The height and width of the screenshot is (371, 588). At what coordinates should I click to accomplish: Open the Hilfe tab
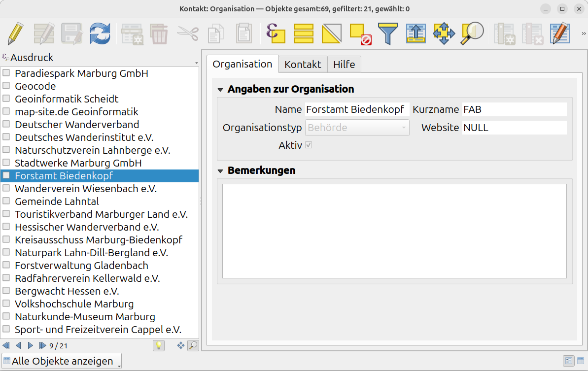point(344,65)
